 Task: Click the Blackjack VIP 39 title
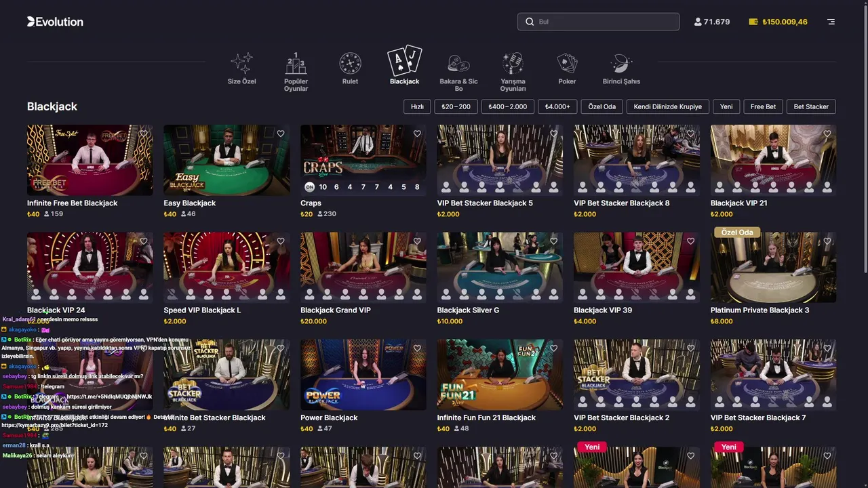[x=603, y=310]
